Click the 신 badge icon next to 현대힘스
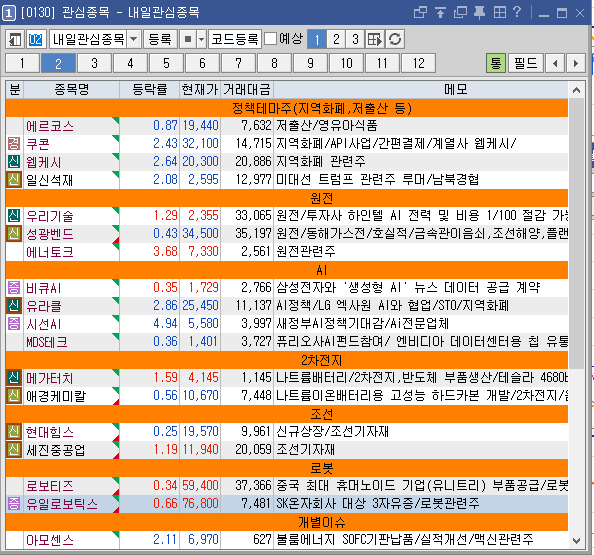 14,431
